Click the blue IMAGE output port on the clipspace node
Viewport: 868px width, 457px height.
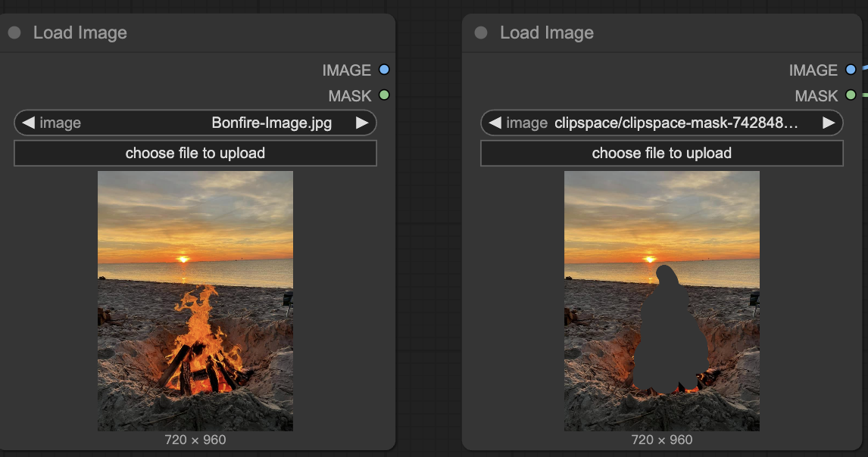851,70
